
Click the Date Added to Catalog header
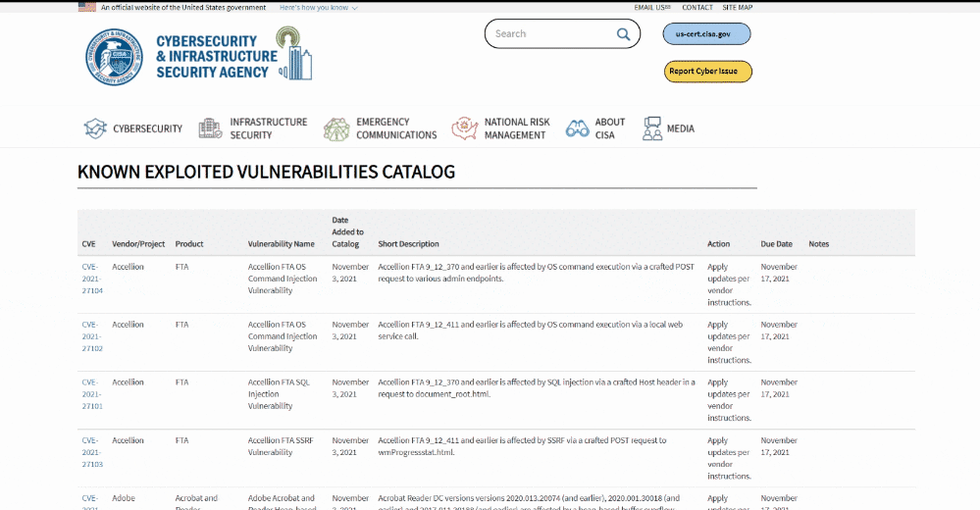click(x=347, y=231)
